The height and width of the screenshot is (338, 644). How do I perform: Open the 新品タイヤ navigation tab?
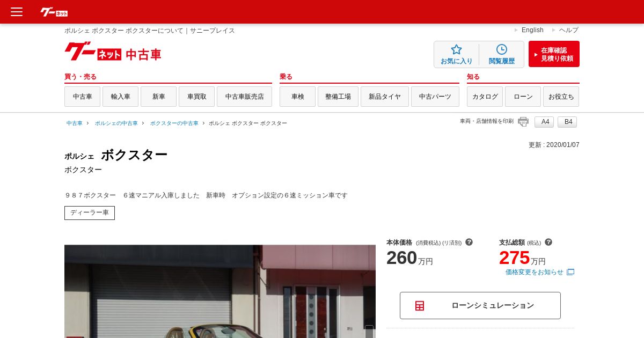(x=385, y=97)
